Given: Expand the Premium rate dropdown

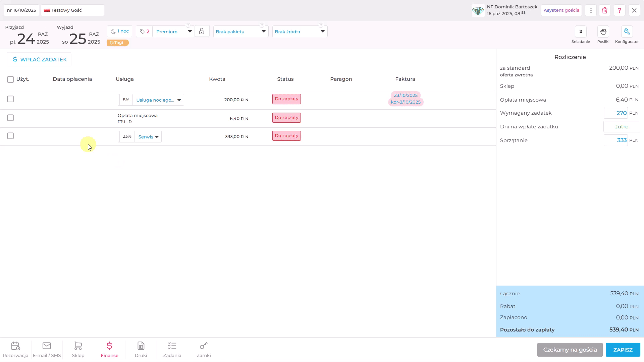Looking at the screenshot, I should tap(174, 32).
